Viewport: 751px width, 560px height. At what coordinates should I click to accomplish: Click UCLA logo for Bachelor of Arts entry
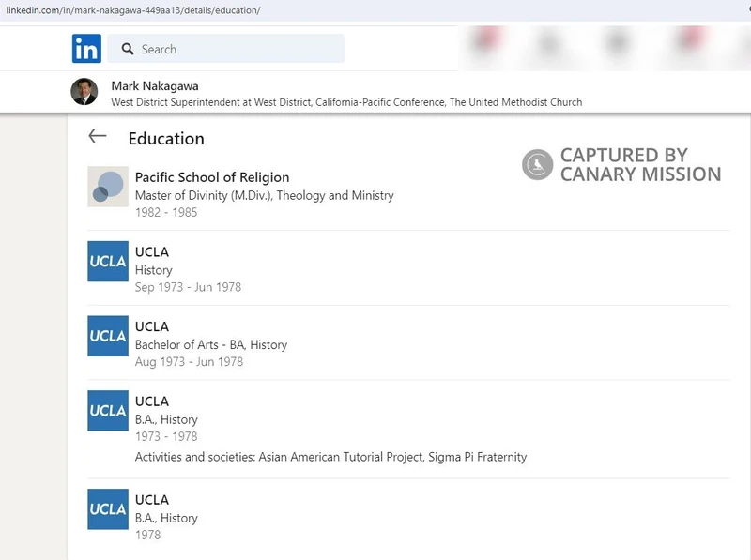108,336
